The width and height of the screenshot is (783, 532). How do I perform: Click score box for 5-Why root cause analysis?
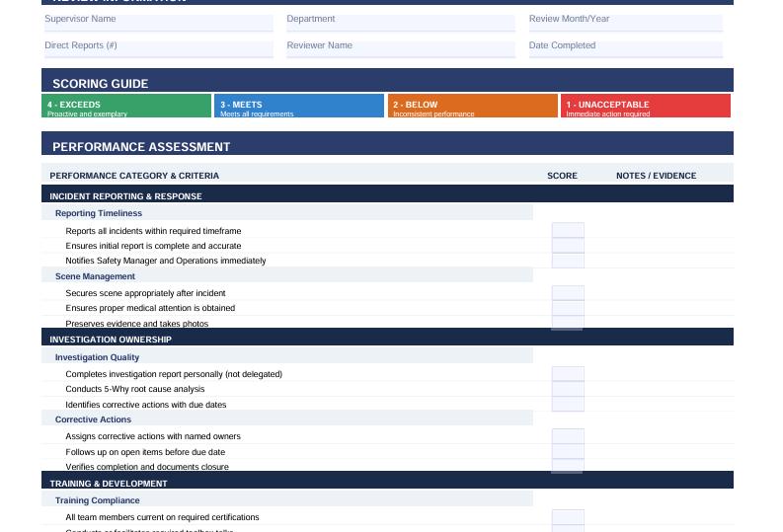(x=568, y=389)
